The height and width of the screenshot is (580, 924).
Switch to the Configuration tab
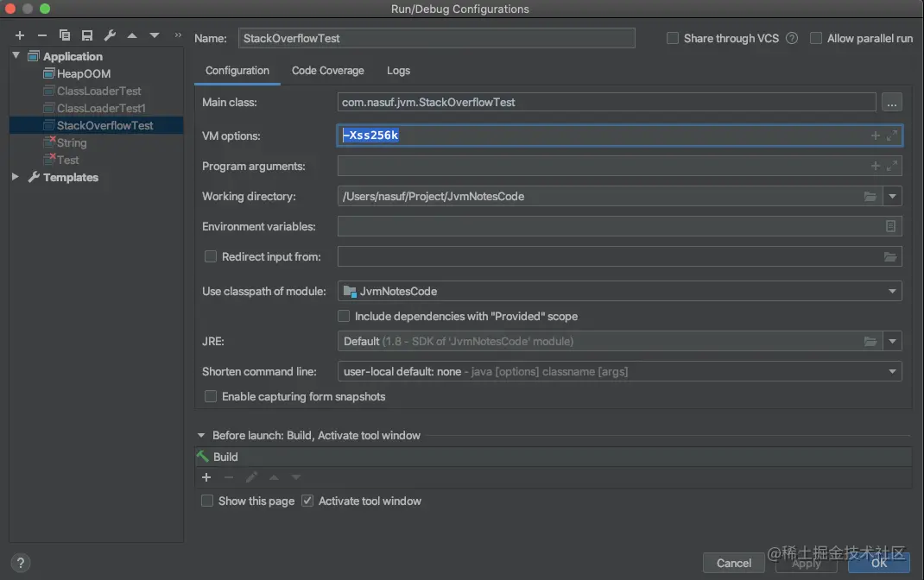click(x=237, y=71)
